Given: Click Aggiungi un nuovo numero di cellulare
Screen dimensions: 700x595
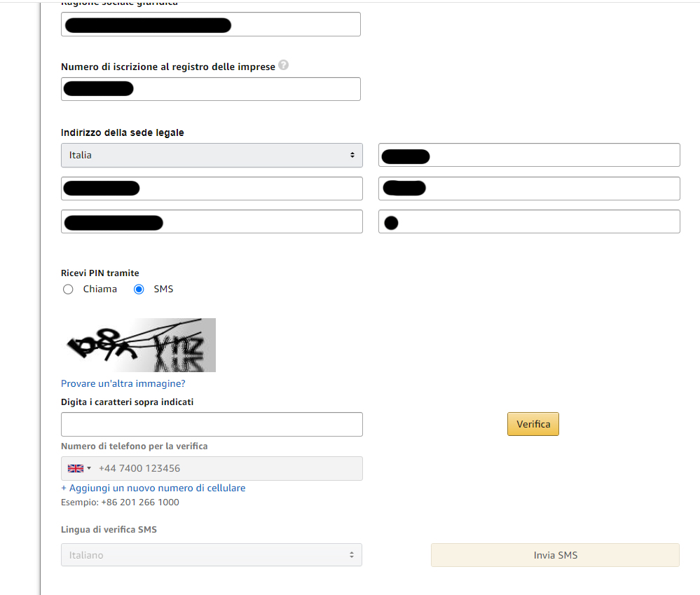Looking at the screenshot, I should click(x=153, y=488).
